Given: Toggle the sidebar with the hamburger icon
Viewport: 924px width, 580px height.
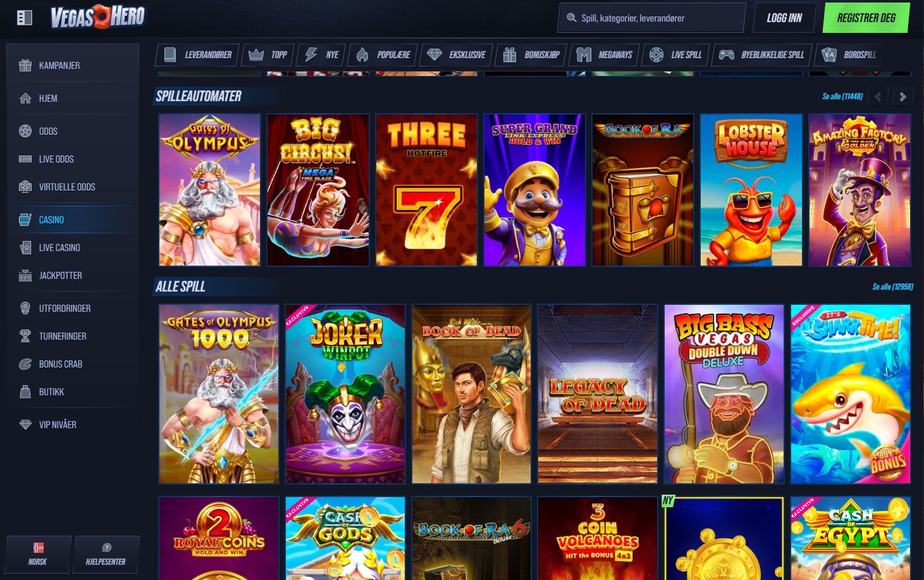Looking at the screenshot, I should (24, 17).
